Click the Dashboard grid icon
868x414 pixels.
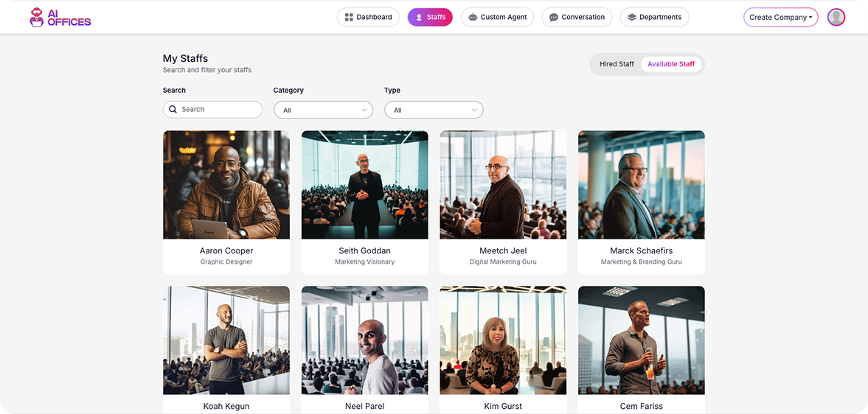pyautogui.click(x=349, y=17)
